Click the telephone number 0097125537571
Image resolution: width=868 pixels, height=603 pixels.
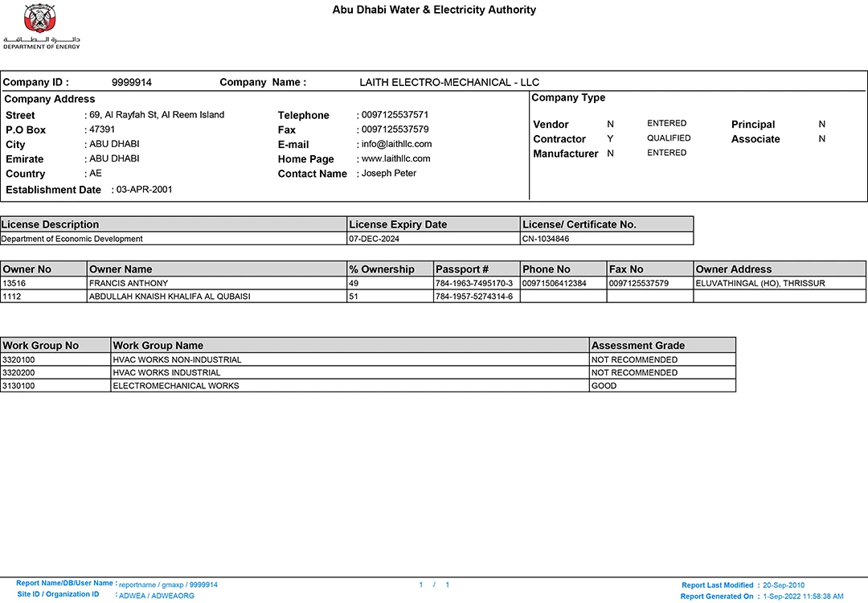click(395, 115)
